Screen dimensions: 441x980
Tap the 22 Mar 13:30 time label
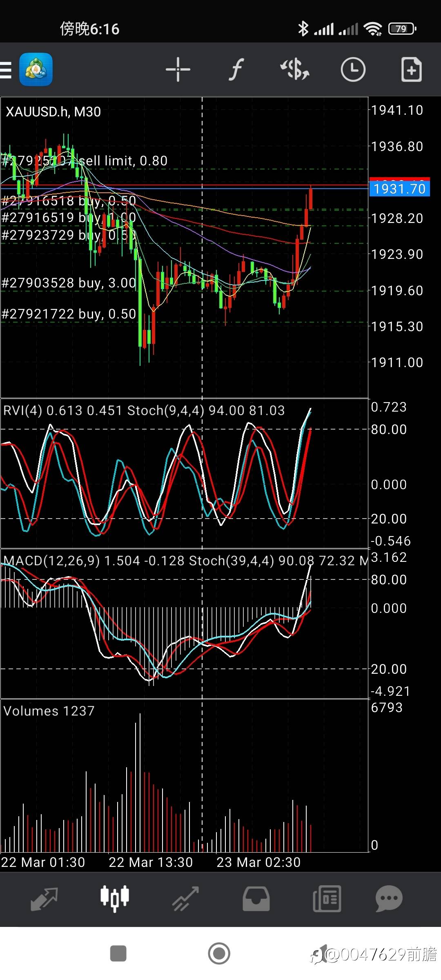tap(151, 862)
